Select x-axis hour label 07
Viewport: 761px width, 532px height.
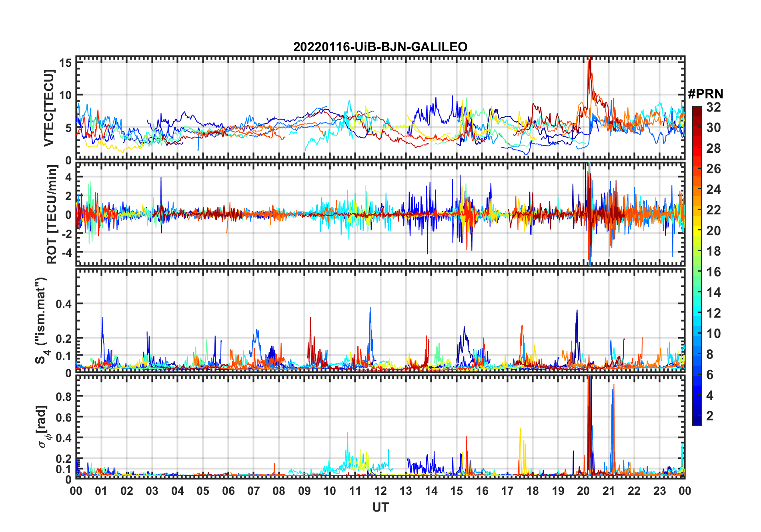point(254,491)
